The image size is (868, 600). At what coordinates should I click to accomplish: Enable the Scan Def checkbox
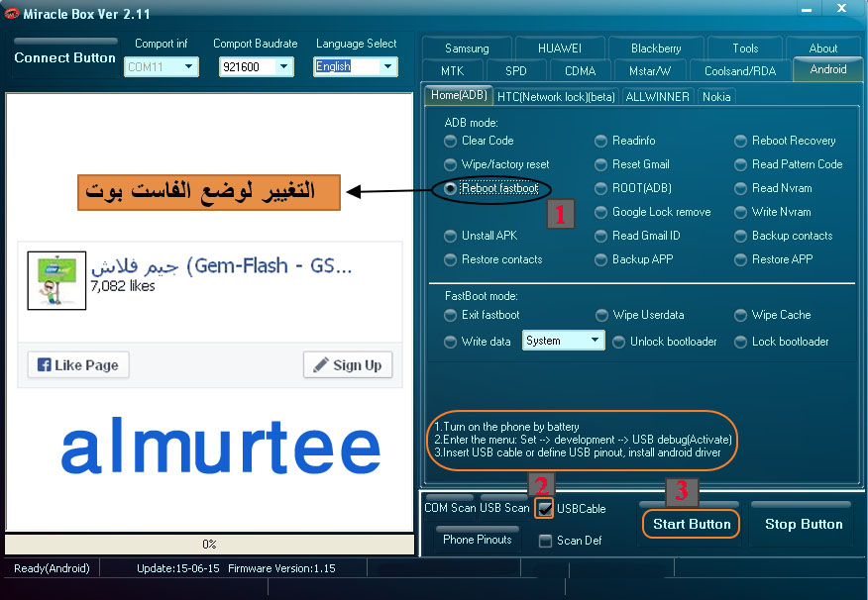[x=545, y=541]
